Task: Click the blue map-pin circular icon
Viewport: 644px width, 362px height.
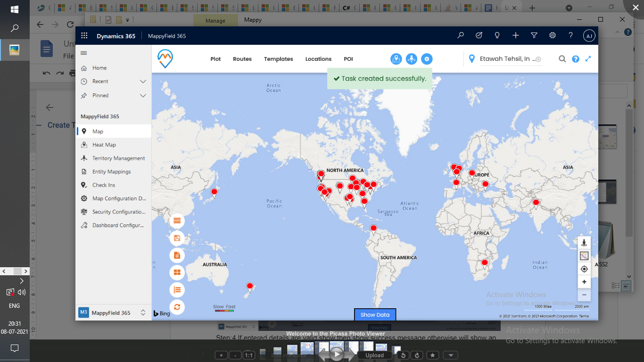Action: [x=396, y=59]
